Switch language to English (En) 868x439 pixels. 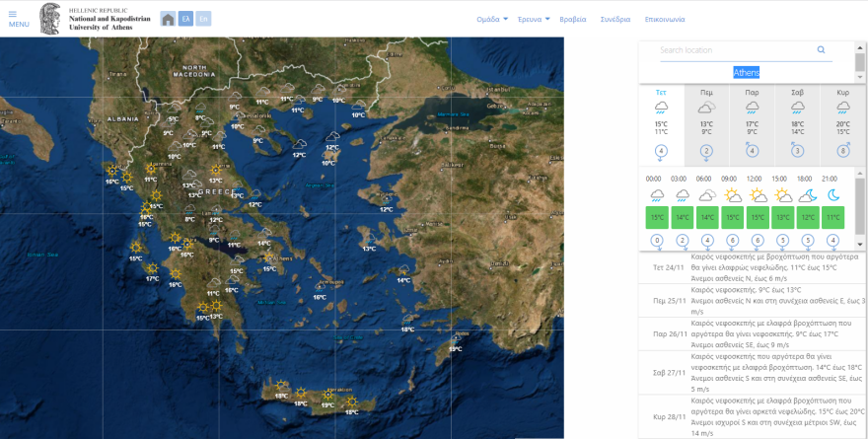tap(202, 19)
